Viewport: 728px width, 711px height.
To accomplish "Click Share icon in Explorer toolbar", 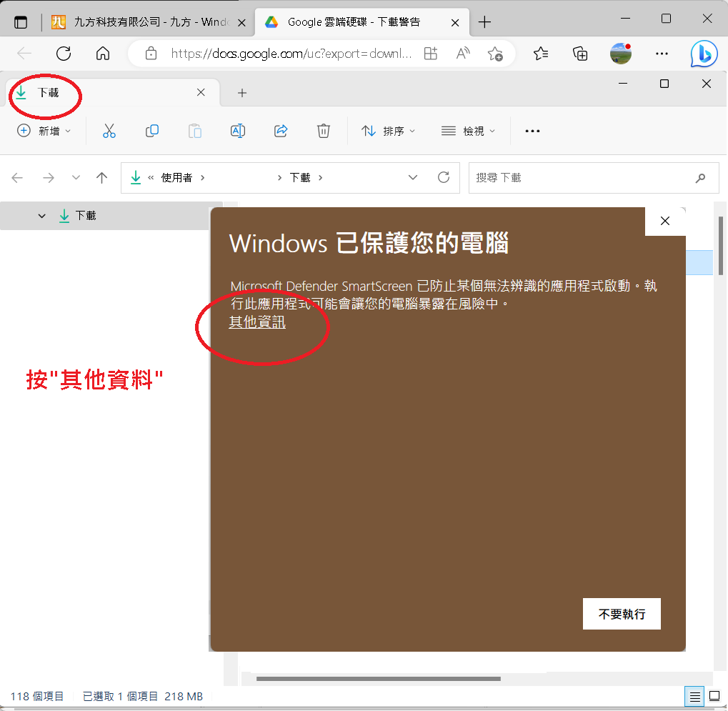I will tap(281, 131).
